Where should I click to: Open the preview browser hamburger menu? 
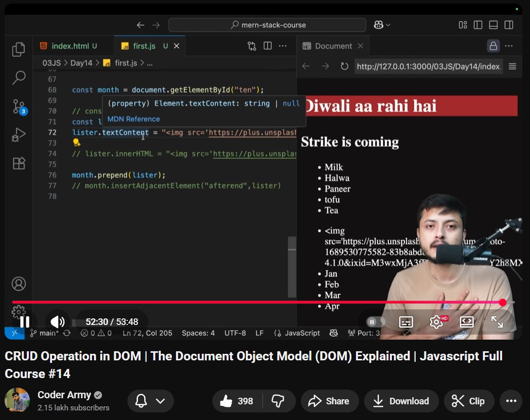(512, 66)
